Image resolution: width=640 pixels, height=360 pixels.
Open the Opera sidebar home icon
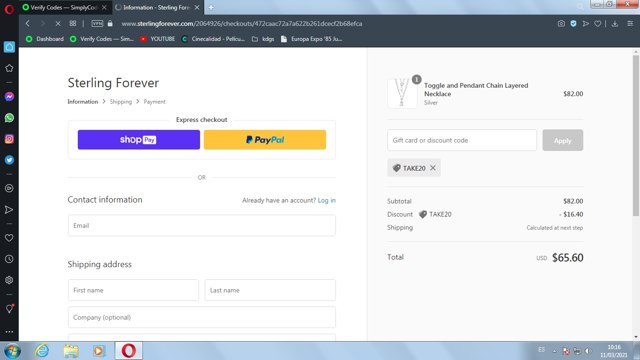[9, 47]
